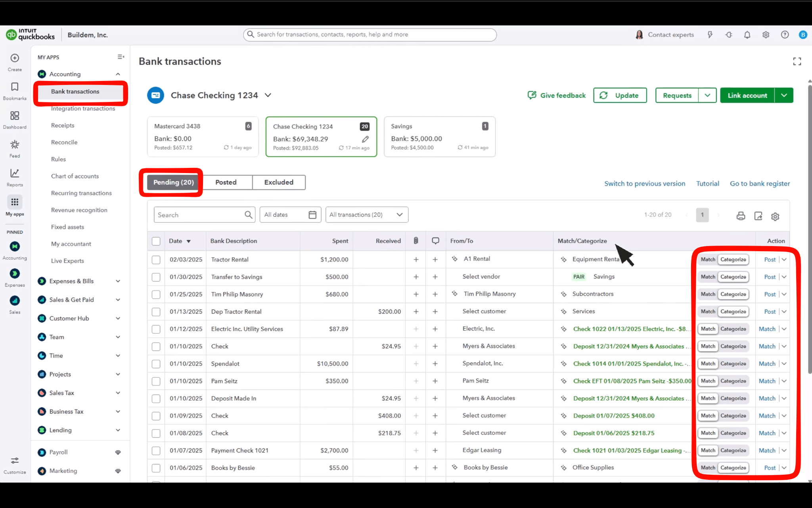812x508 pixels.
Task: Switch to the Posted tab
Action: point(226,183)
